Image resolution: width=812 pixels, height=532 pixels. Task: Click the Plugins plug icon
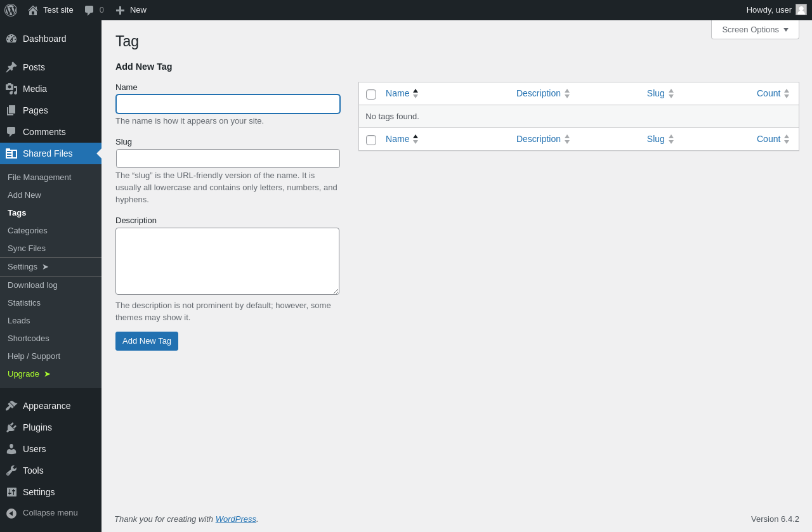pos(11,427)
